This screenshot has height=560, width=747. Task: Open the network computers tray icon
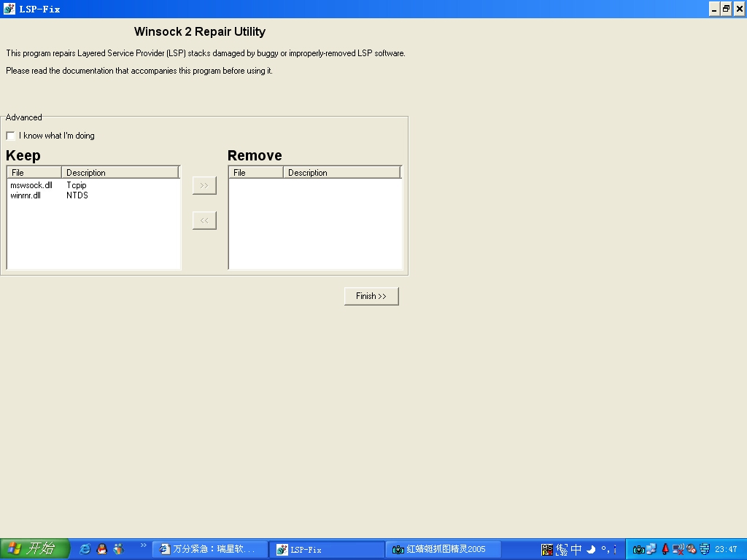pyautogui.click(x=651, y=548)
